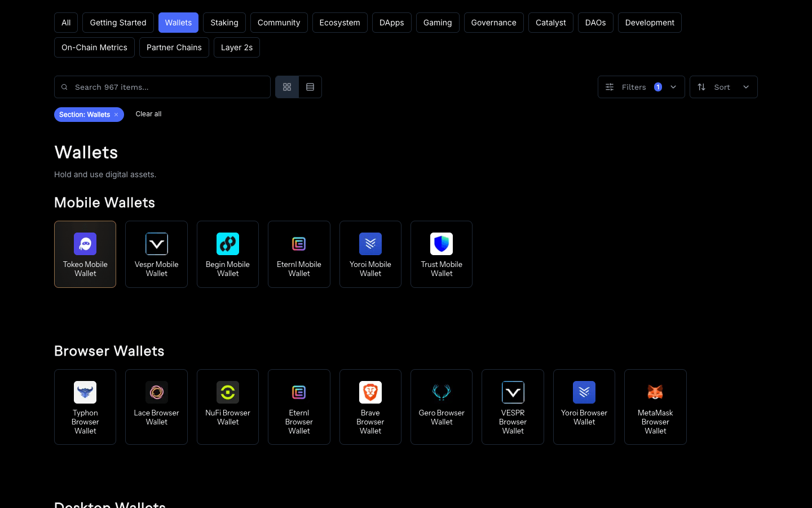Switch to the Governance category
Viewport: 812px width, 508px height.
point(493,23)
